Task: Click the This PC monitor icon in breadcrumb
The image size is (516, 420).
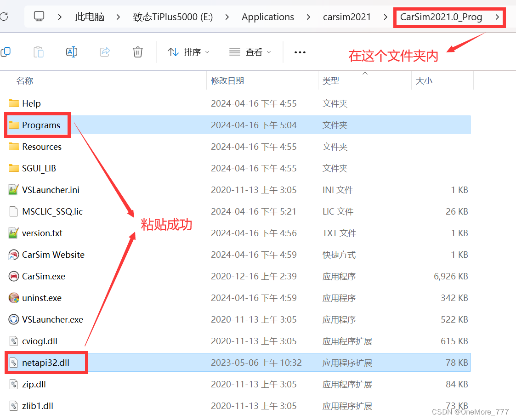Action: pos(39,17)
